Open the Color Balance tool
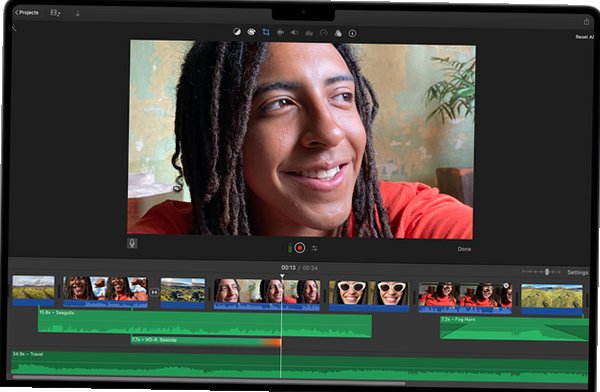 [237, 32]
